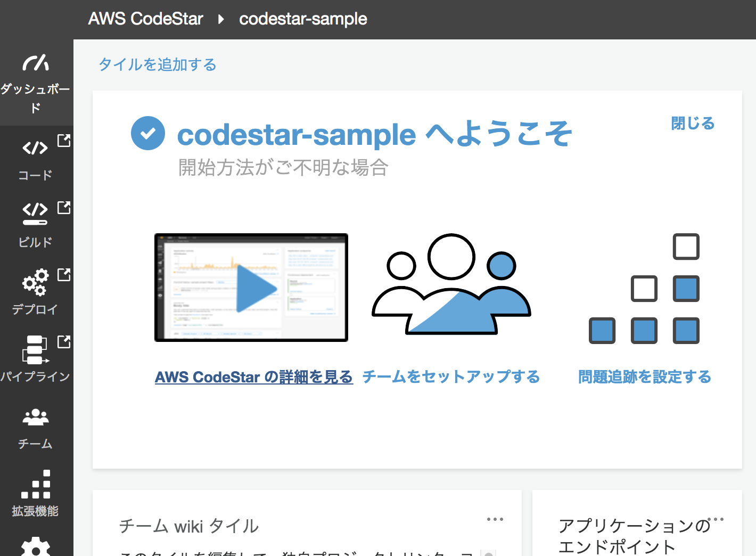Image resolution: width=756 pixels, height=556 pixels.
Task: Click the 開始方法がご不明な場合 subtitle
Action: [x=283, y=168]
